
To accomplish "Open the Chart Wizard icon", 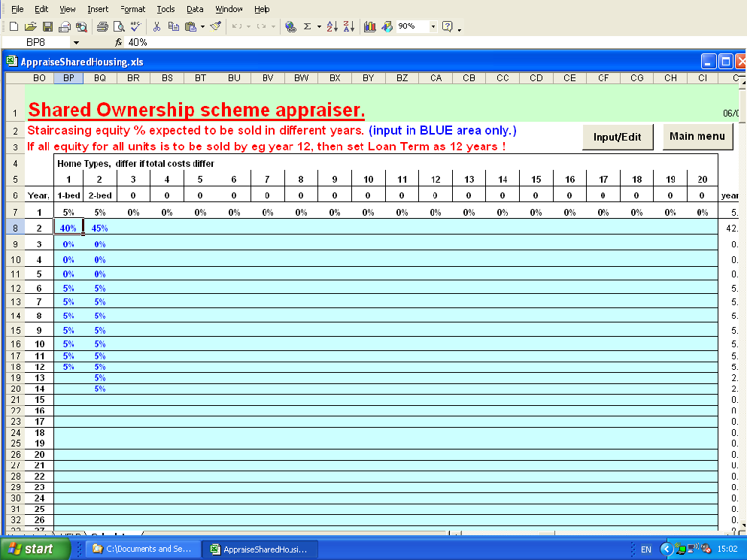I will (369, 26).
